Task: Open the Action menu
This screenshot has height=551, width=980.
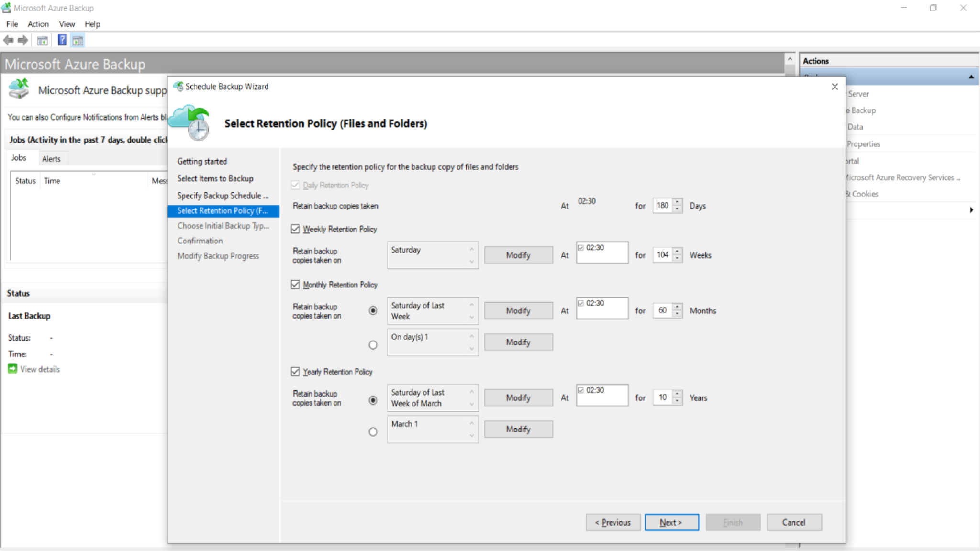Action: point(38,24)
